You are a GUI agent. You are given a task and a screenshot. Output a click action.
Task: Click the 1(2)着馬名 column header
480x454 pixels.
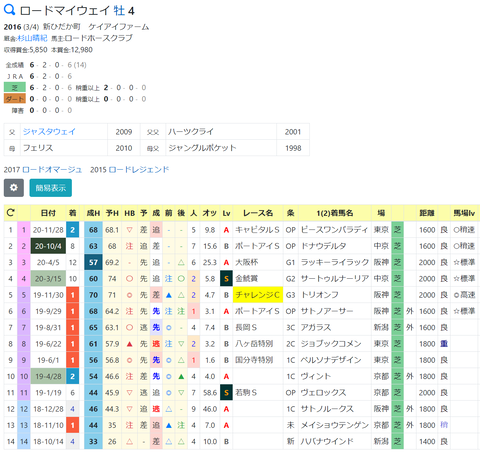pyautogui.click(x=335, y=213)
